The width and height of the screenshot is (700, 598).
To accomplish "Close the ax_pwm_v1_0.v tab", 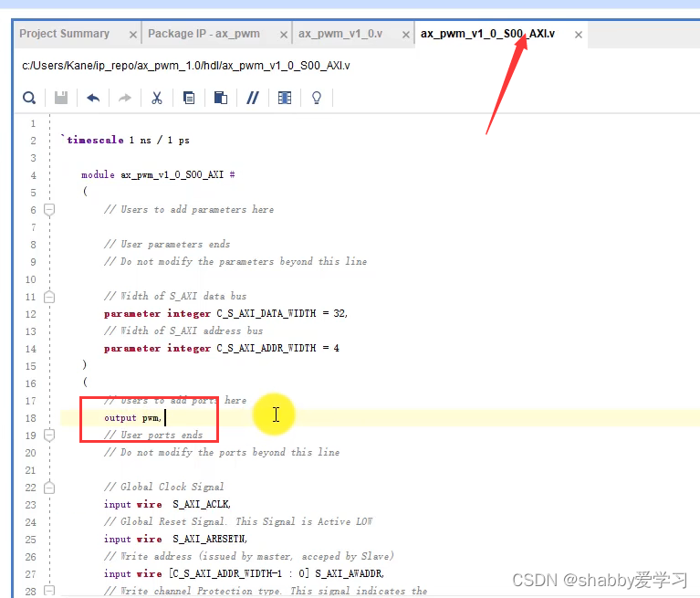I will pyautogui.click(x=406, y=35).
